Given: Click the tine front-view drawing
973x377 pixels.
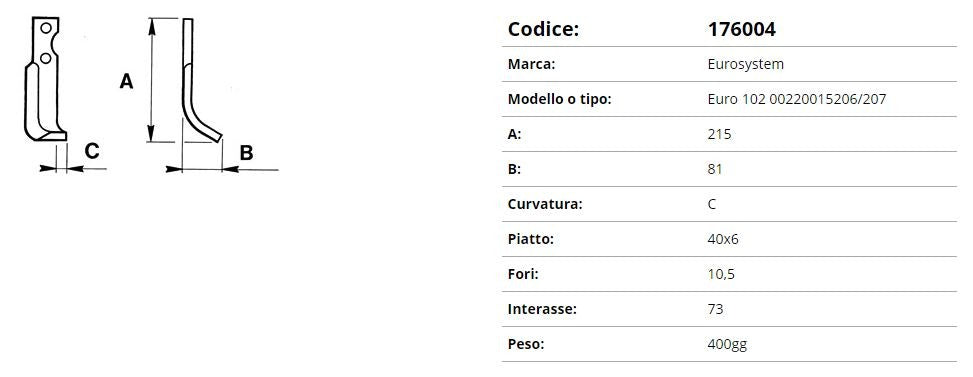Looking at the screenshot, I should (45, 78).
